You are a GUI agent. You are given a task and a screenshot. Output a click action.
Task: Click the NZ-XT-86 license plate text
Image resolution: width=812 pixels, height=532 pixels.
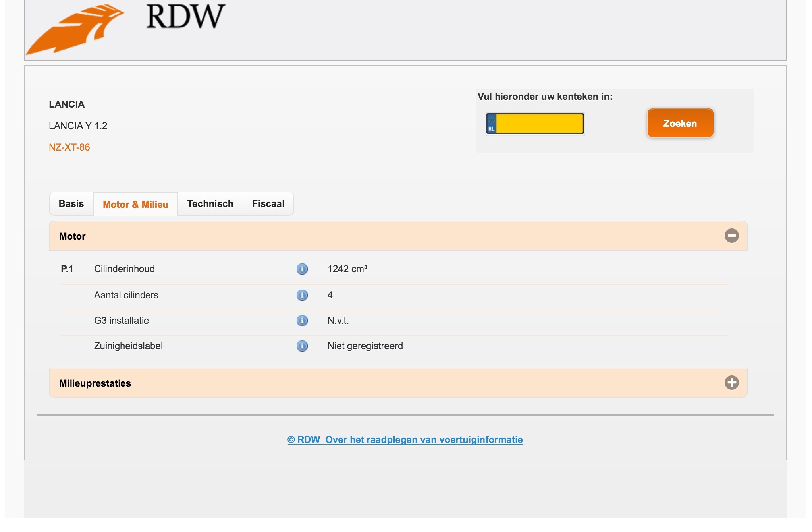point(69,147)
